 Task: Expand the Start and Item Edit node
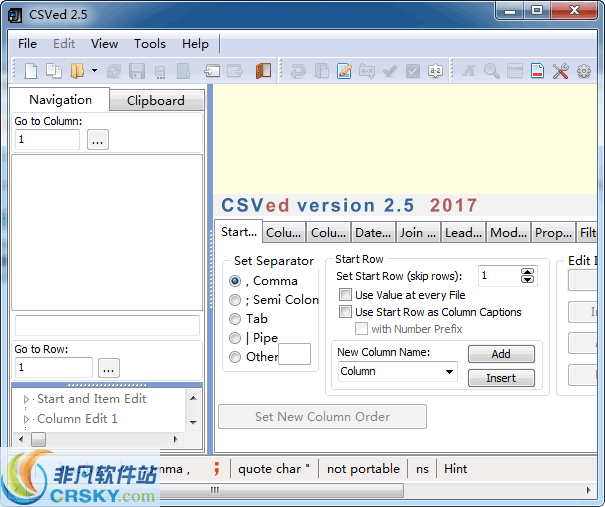point(26,399)
